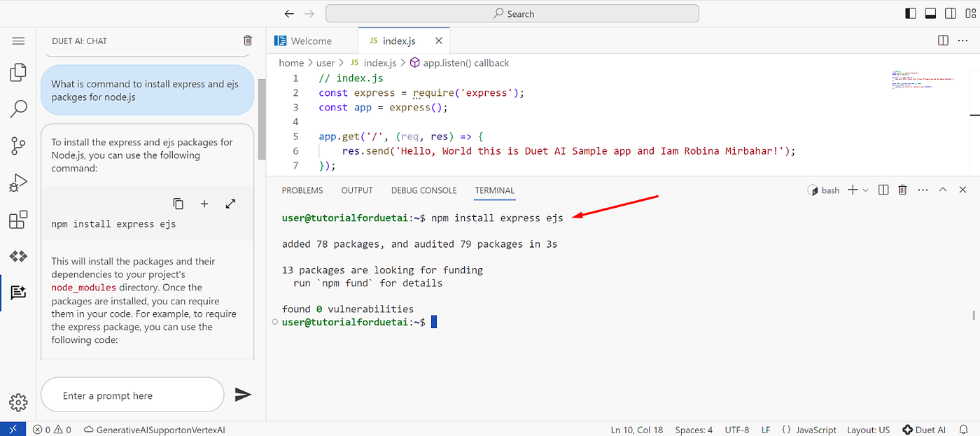Open the Duet AI chat view icon
980x436 pixels.
point(18,293)
